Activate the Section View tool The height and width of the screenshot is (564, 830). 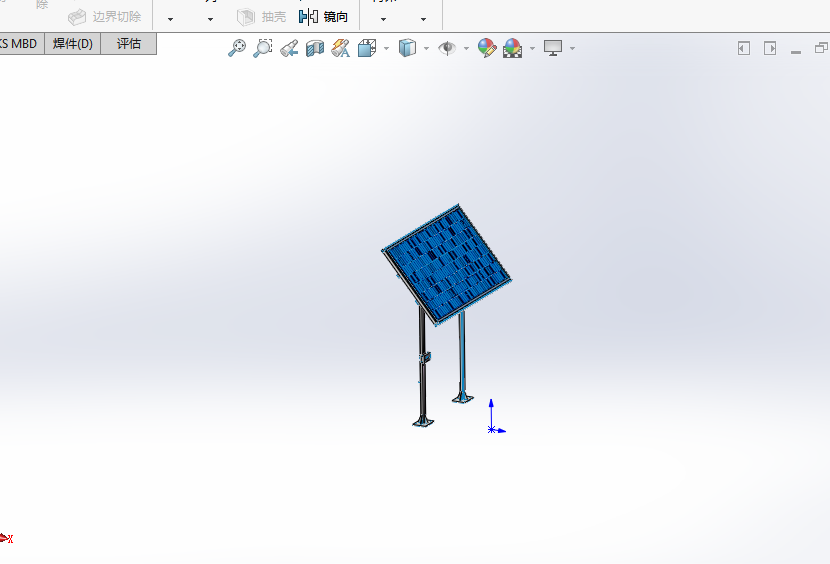coord(315,48)
